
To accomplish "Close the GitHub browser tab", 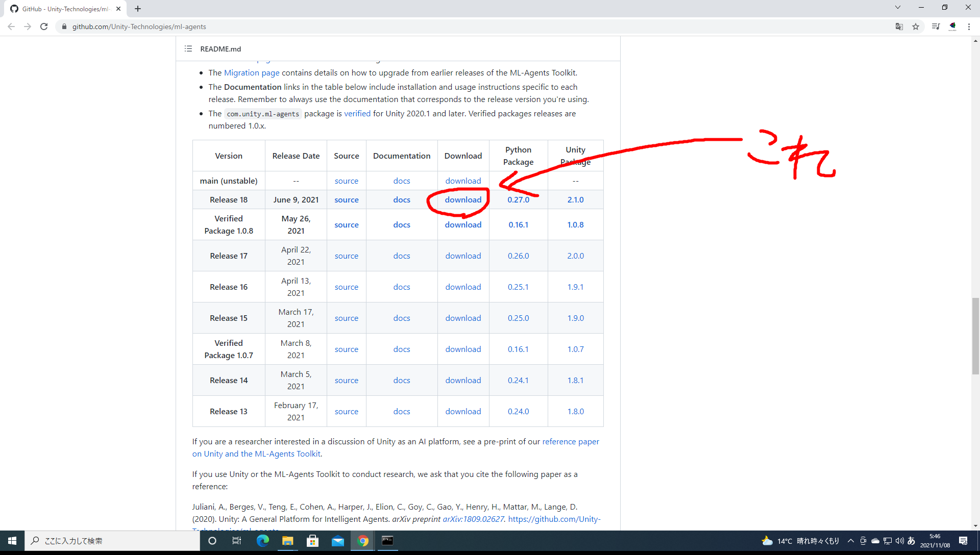I will (x=118, y=9).
